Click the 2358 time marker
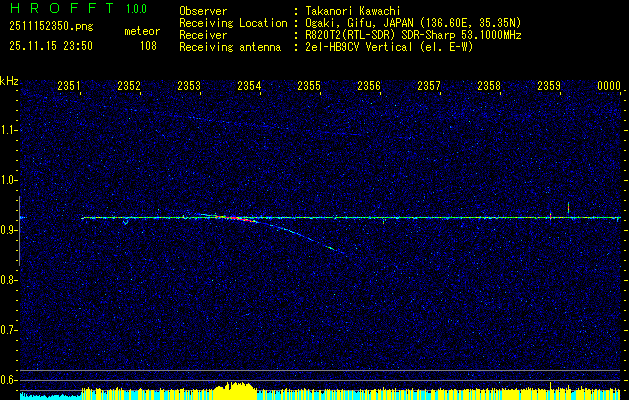The height and width of the screenshot is (400, 629). [489, 86]
